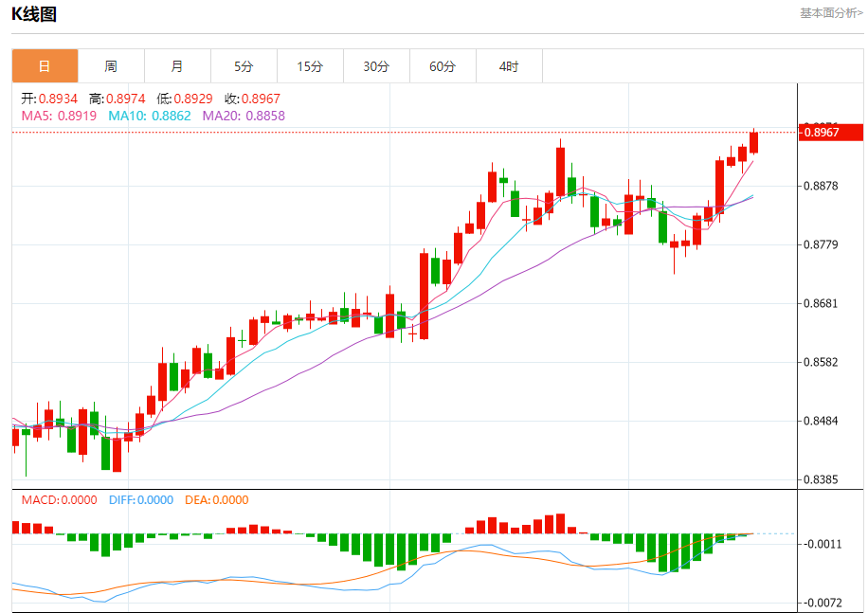Switch to the 周 weekly tab
The width and height of the screenshot is (868, 613).
point(111,66)
